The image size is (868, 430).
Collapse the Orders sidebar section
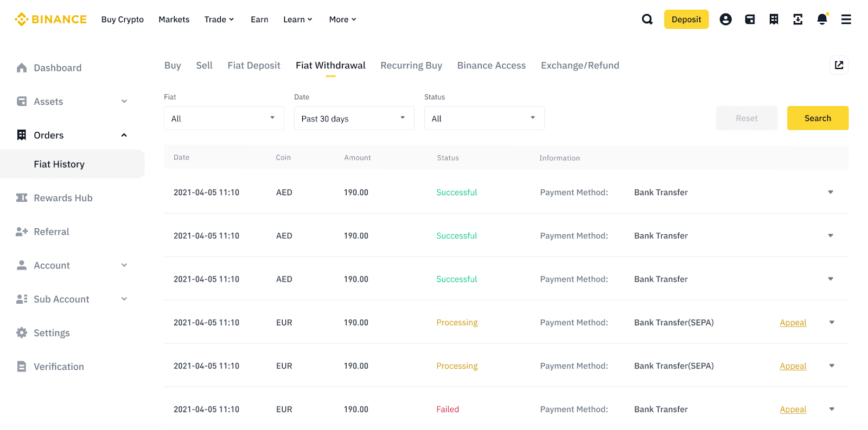[x=124, y=135]
